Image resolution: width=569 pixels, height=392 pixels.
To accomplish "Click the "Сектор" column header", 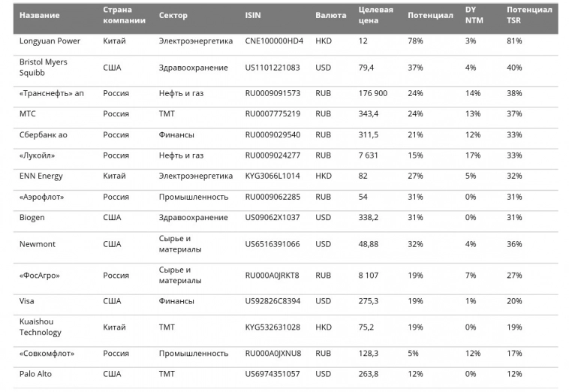I will pyautogui.click(x=173, y=15).
